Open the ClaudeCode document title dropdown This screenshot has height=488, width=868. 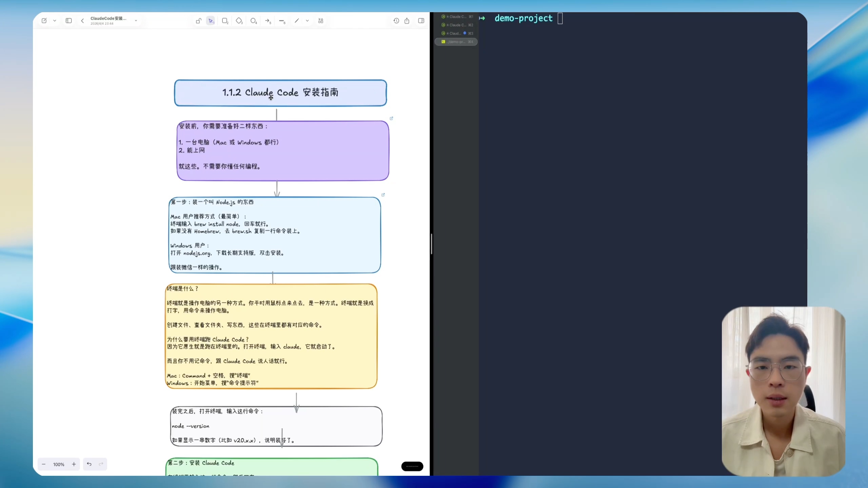(x=136, y=21)
